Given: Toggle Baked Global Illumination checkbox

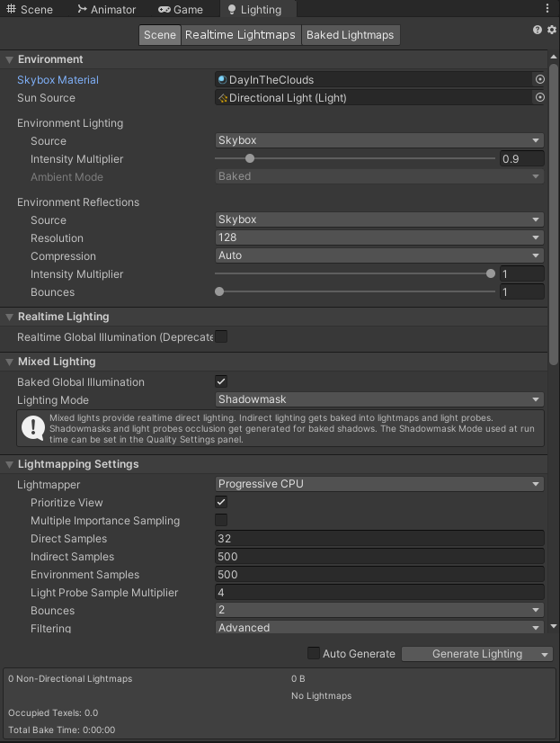Looking at the screenshot, I should click(x=221, y=381).
